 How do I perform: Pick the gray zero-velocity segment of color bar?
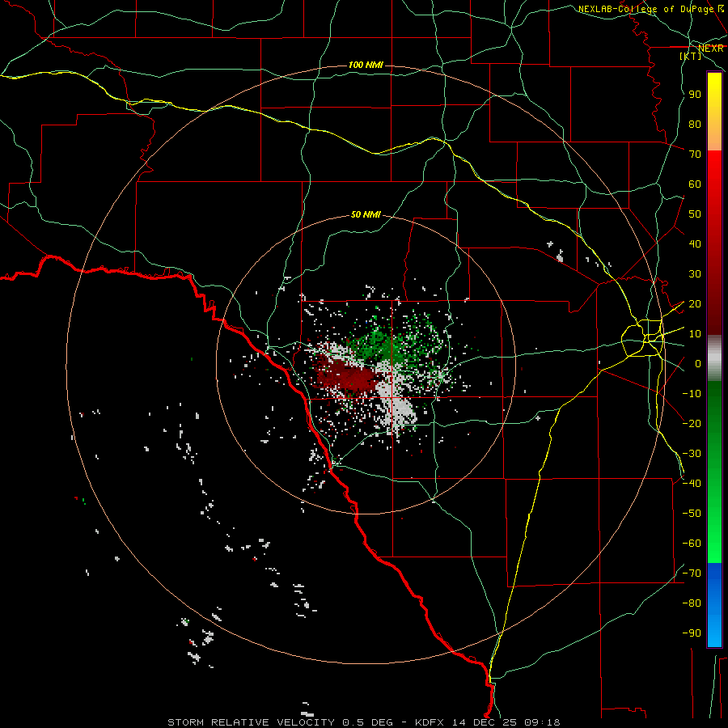pyautogui.click(x=714, y=358)
